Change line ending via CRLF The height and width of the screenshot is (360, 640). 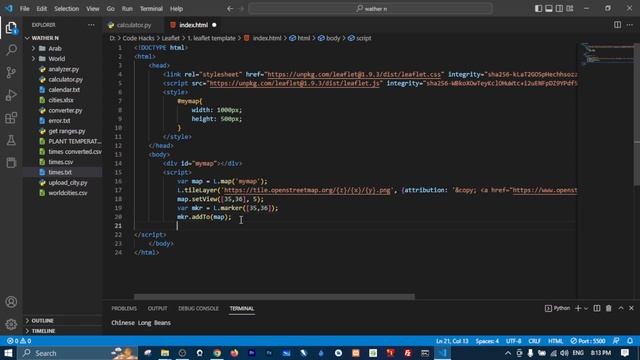coord(534,341)
